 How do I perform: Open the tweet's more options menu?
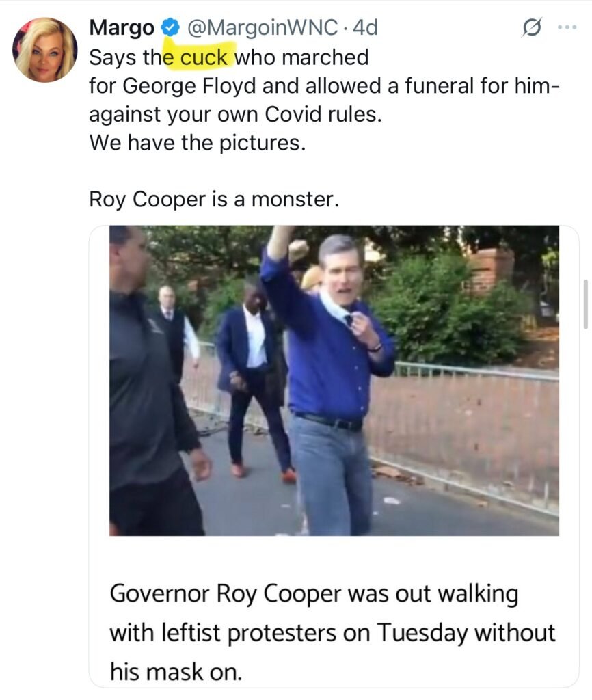coord(567,28)
